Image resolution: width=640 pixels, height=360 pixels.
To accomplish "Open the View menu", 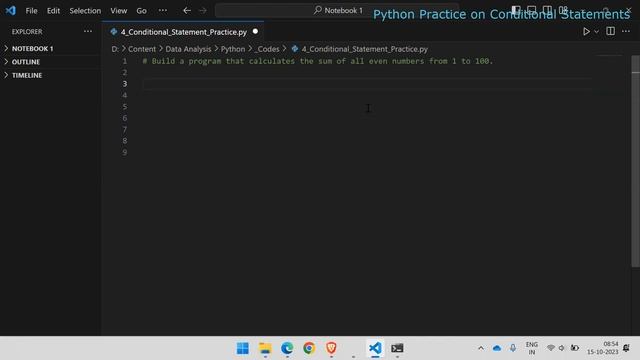I will point(118,11).
